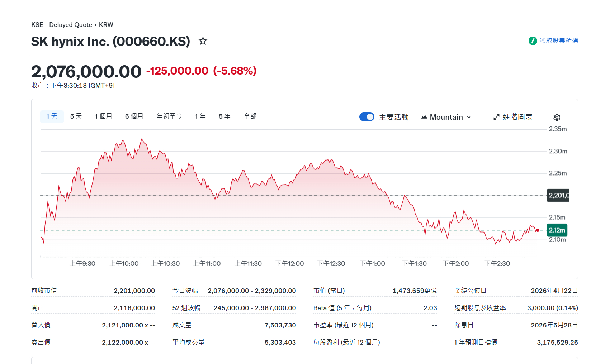Click the red last-price dot on chart
596x364 pixels.
pos(538,230)
